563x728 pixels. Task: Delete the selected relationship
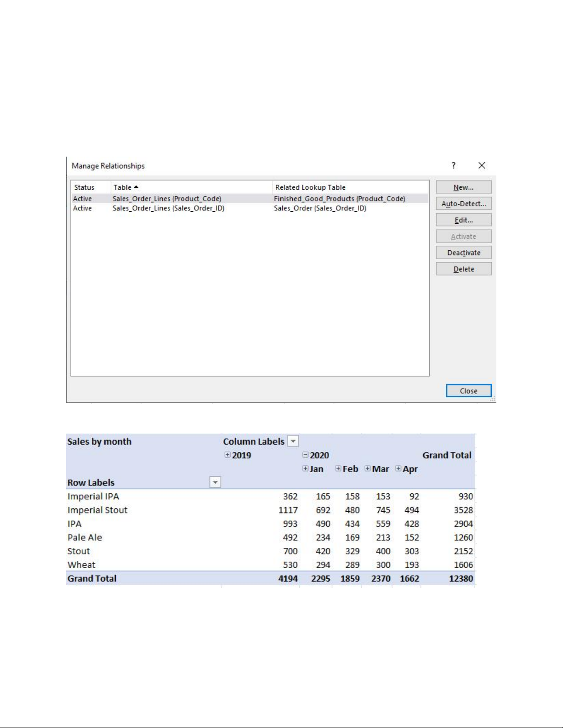[463, 269]
